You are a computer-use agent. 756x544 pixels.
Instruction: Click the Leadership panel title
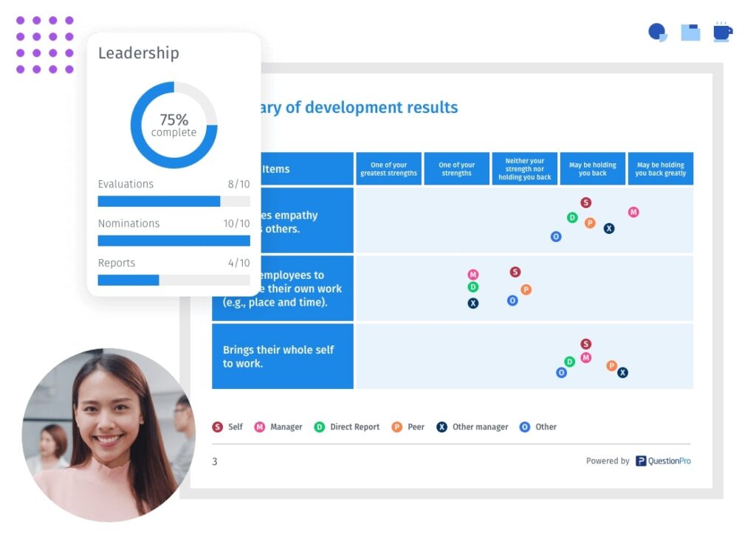pos(139,52)
